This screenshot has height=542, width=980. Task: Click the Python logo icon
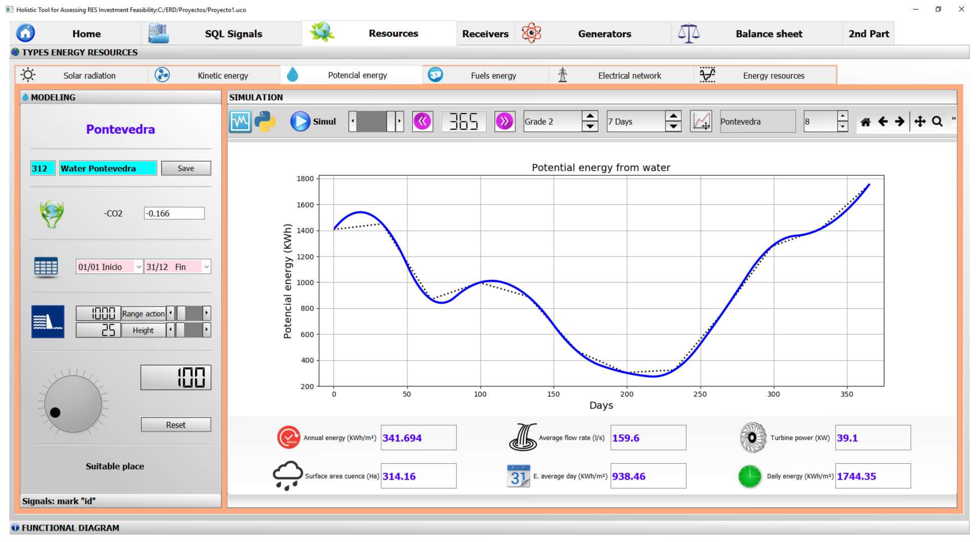(265, 122)
